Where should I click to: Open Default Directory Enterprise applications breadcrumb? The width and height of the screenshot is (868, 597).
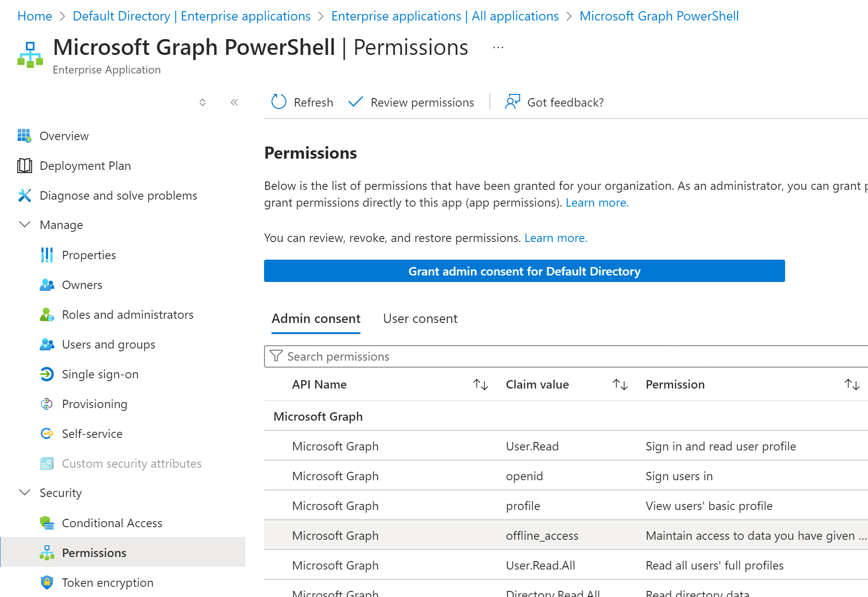pos(191,16)
